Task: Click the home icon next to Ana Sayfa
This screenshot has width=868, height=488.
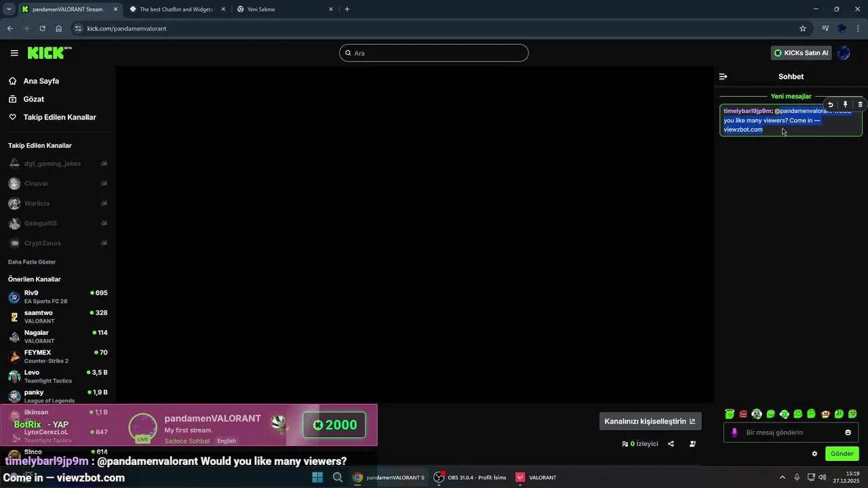Action: (x=12, y=81)
